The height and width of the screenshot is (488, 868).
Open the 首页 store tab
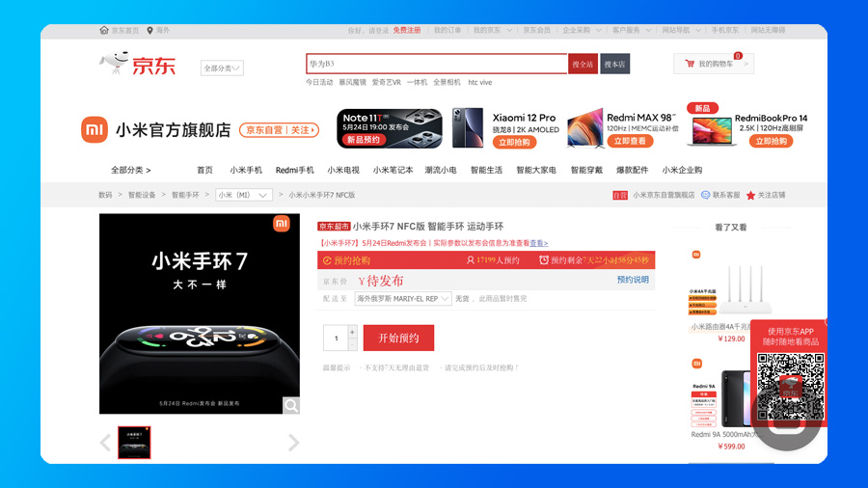point(204,170)
